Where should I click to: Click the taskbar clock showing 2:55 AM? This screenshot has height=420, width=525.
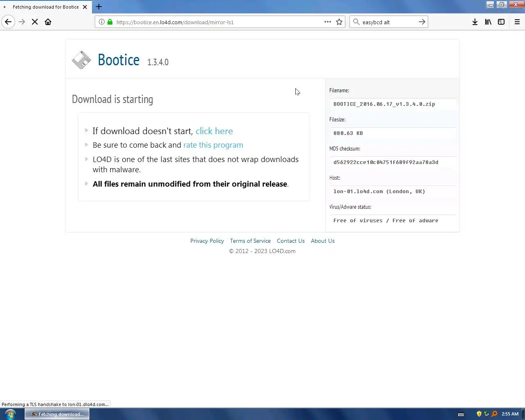(510, 414)
